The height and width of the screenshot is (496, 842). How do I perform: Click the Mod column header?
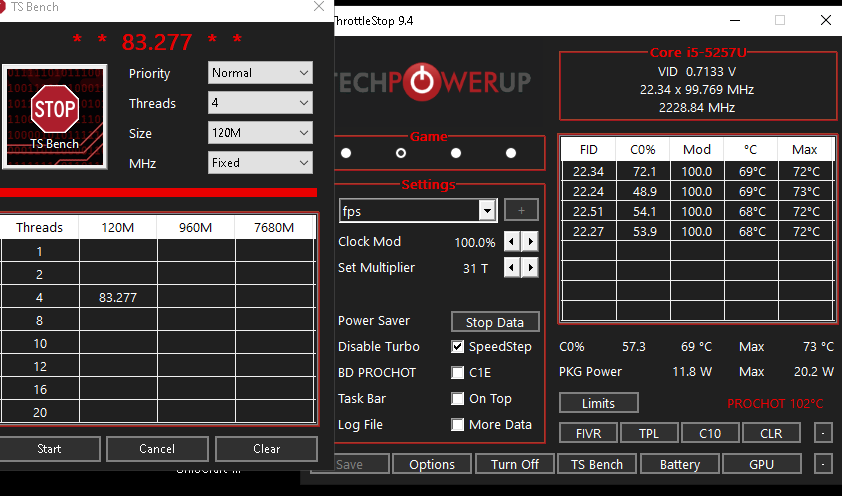point(697,150)
